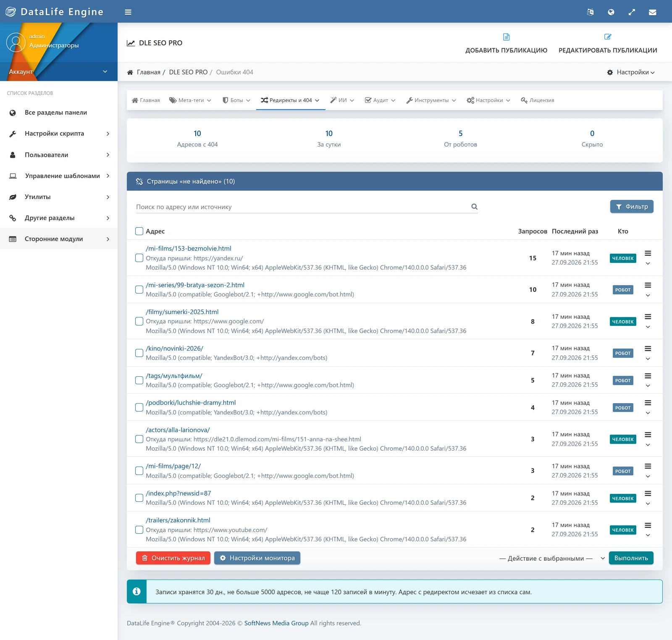This screenshot has width=672, height=640.
Task: Open row menu for /filmy/sumerki-2025.html
Action: 648,321
